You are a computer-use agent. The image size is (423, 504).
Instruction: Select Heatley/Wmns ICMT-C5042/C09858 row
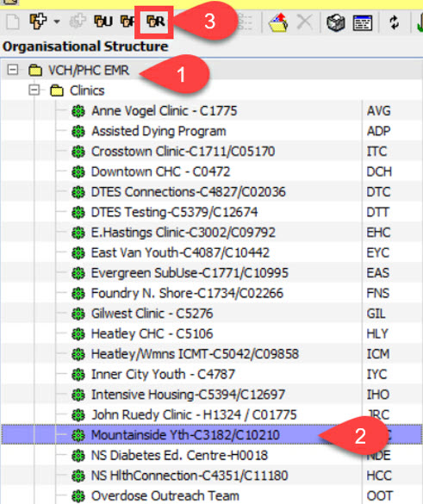[212, 354]
